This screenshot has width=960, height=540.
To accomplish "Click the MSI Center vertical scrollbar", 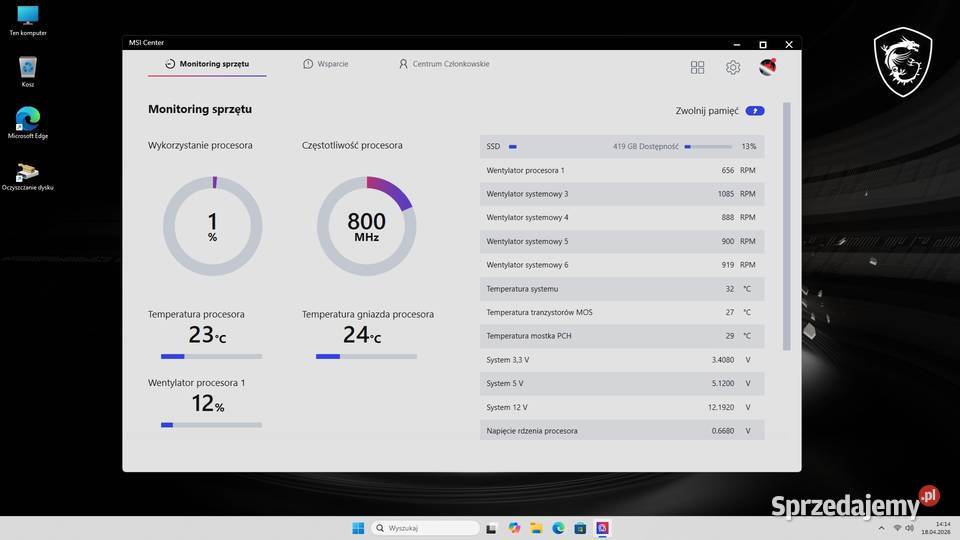I will click(x=786, y=225).
